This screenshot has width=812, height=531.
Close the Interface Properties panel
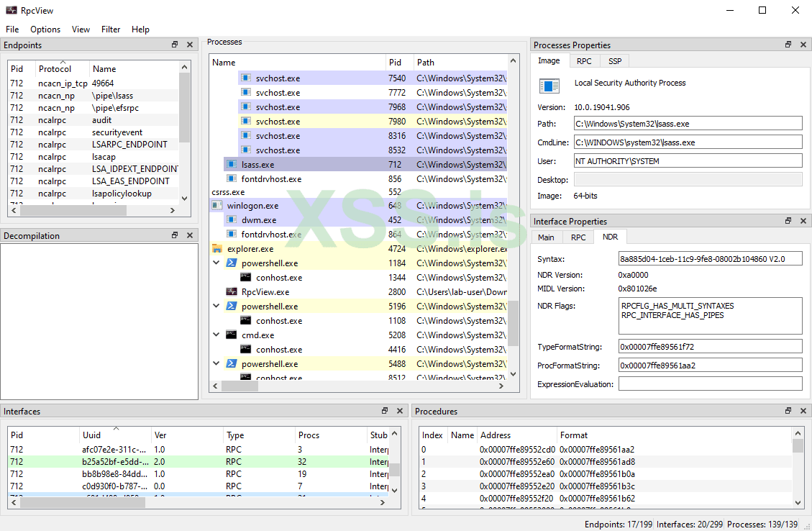point(803,221)
